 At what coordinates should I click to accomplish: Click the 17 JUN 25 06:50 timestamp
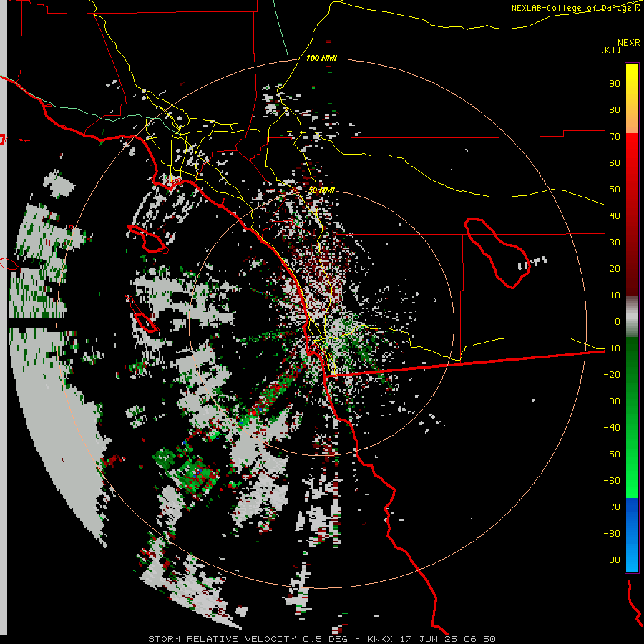(x=448, y=639)
